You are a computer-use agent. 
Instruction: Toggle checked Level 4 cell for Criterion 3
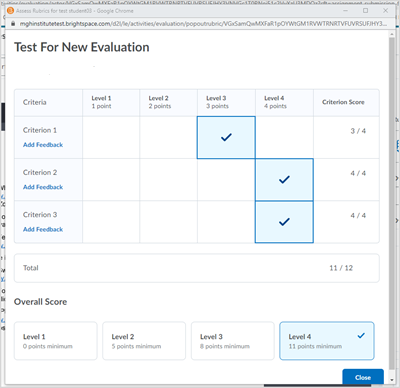coord(284,222)
